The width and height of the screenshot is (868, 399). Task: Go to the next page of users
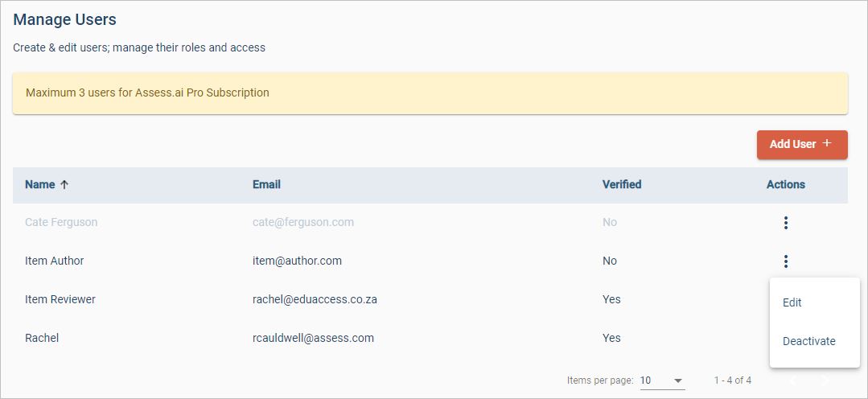point(824,380)
